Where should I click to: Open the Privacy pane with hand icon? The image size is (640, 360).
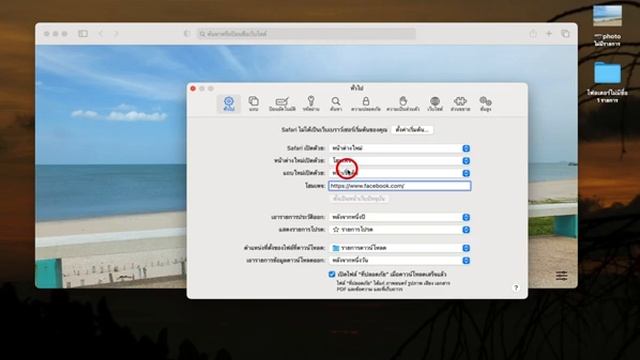click(403, 104)
